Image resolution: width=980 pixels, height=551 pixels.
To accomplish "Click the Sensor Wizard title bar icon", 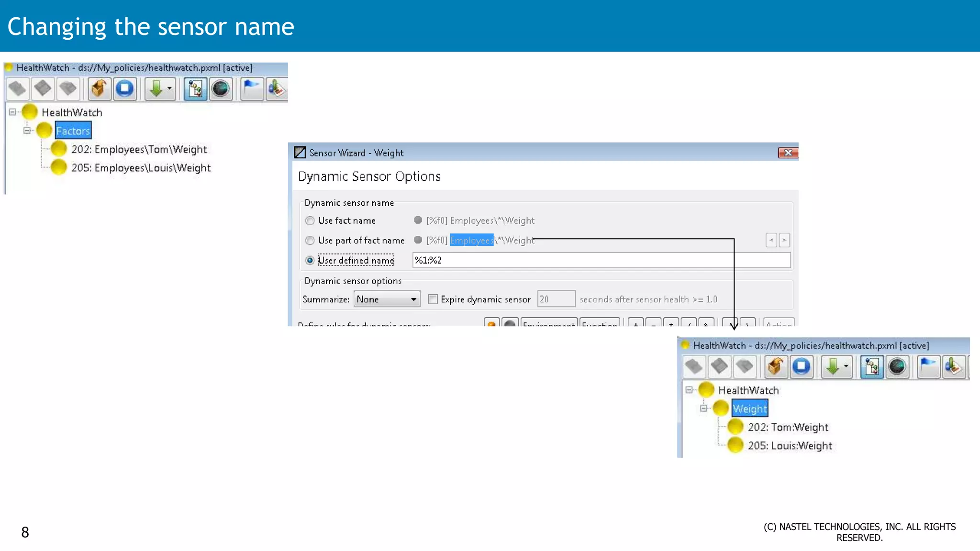I will 300,153.
